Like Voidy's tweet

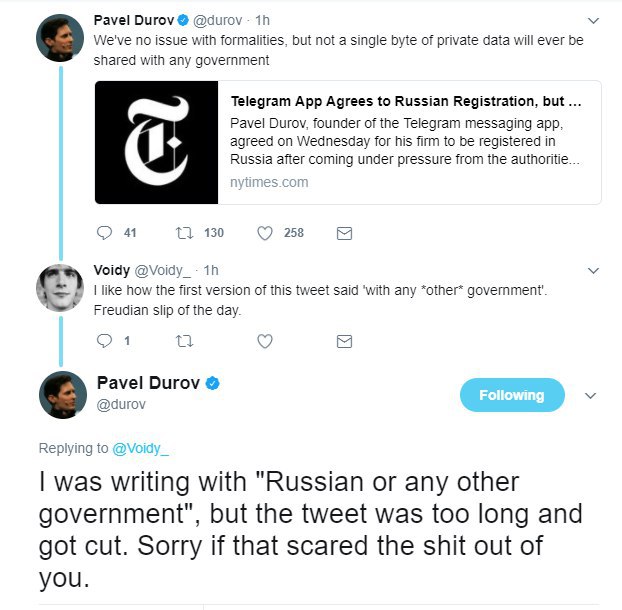point(265,341)
